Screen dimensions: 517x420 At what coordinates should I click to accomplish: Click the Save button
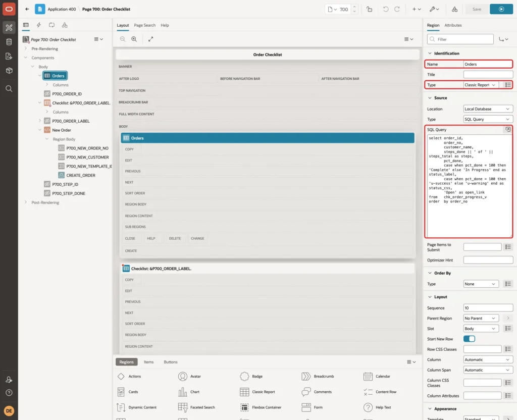click(x=477, y=9)
